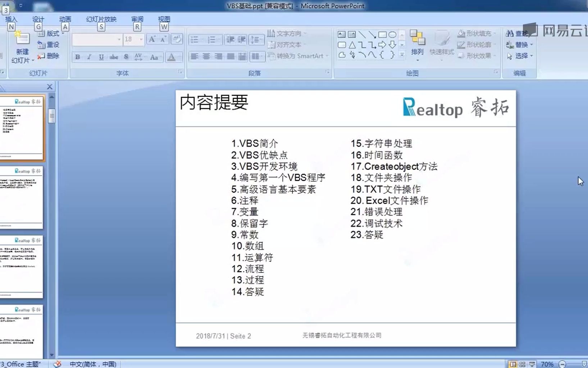Select the Oval shape

[x=392, y=35]
